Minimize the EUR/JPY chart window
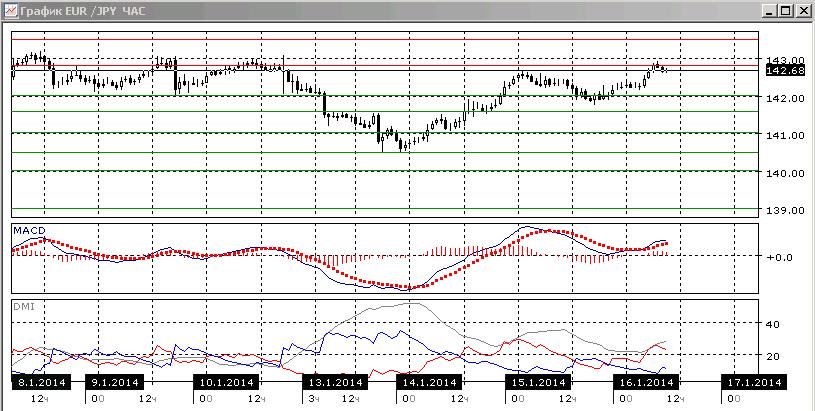Screen dimensions: 815x411 (772, 10)
